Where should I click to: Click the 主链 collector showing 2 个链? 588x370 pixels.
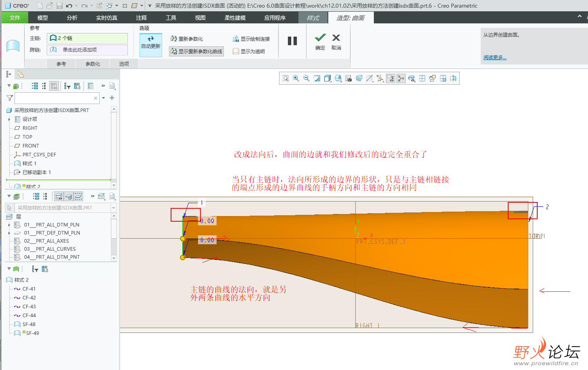click(x=88, y=38)
